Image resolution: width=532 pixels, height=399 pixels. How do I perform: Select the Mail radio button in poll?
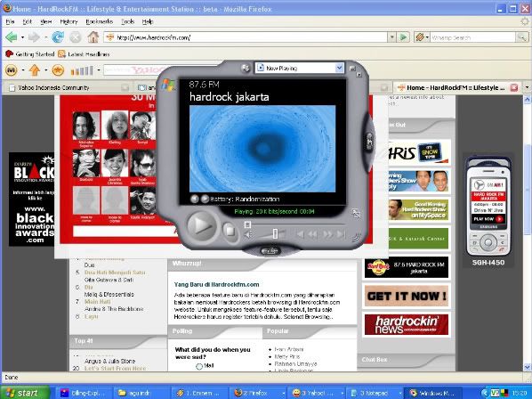[199, 366]
